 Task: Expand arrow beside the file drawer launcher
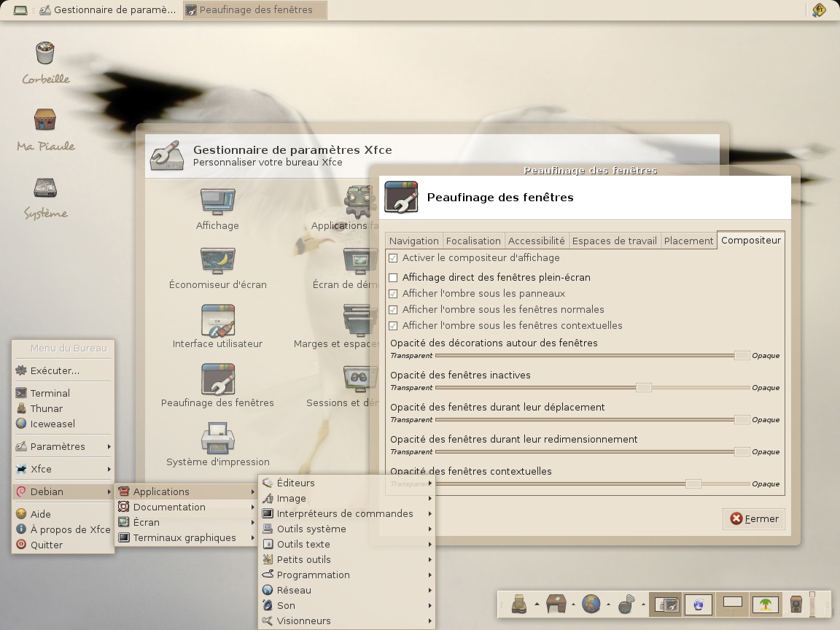[537, 604]
